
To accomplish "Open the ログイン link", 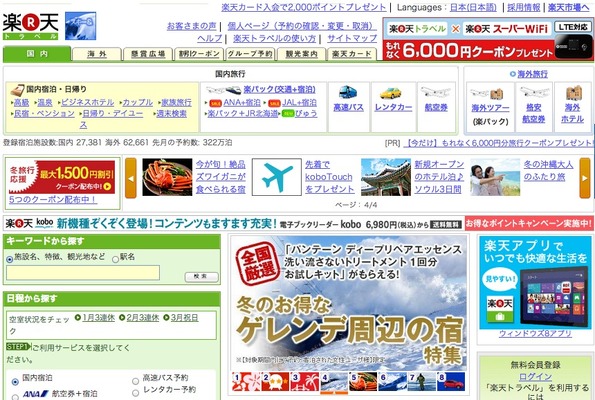I will pyautogui.click(x=535, y=376).
